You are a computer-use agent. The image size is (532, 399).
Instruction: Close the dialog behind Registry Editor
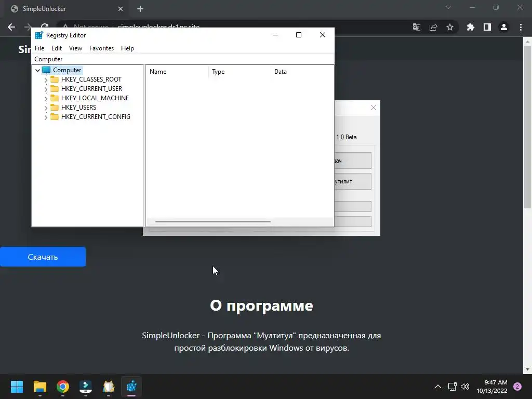[x=373, y=108]
